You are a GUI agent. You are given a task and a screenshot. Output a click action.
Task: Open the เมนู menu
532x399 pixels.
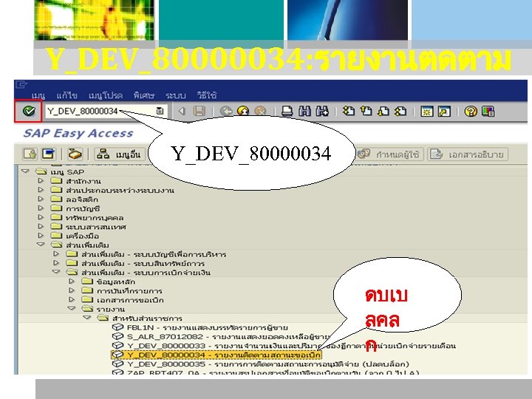(38, 95)
